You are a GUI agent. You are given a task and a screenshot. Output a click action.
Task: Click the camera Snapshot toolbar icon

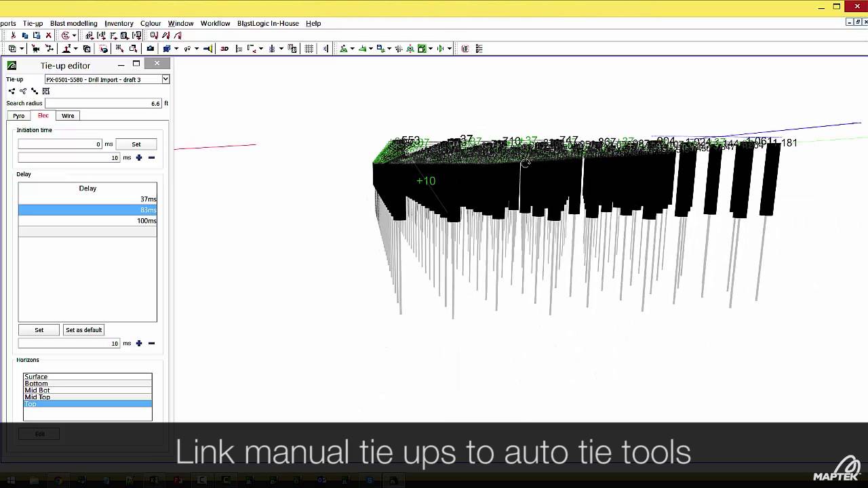151,49
